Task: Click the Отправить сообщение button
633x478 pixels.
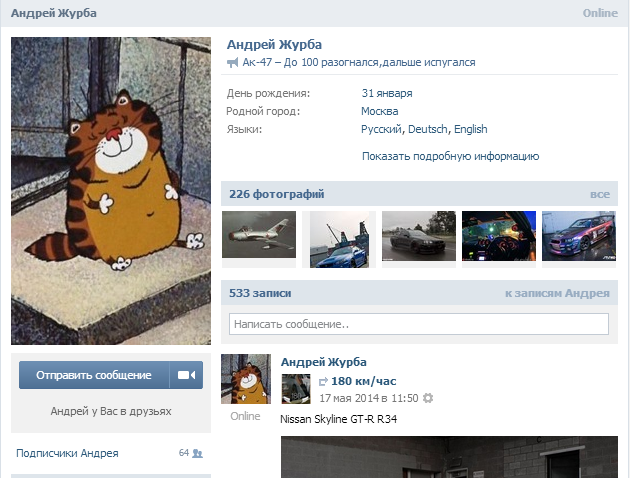Action: point(94,375)
